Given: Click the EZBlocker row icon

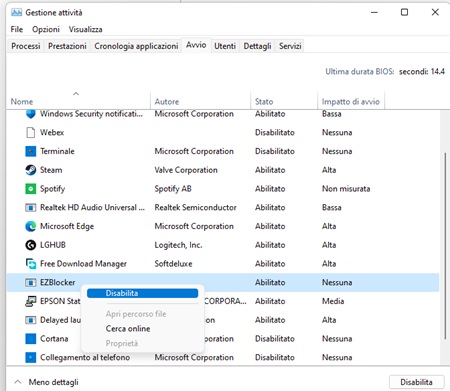Looking at the screenshot, I should coord(31,283).
